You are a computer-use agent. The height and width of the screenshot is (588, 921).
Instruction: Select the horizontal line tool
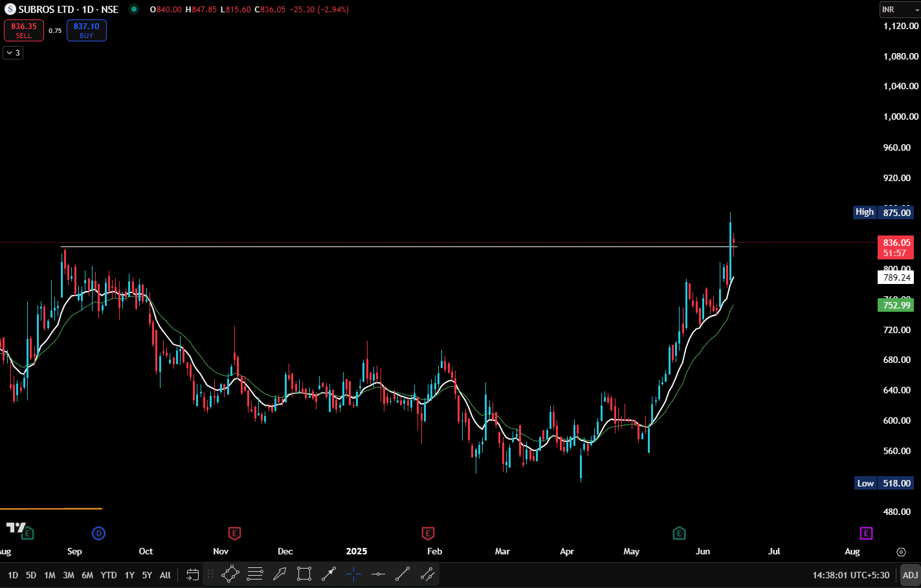378,574
